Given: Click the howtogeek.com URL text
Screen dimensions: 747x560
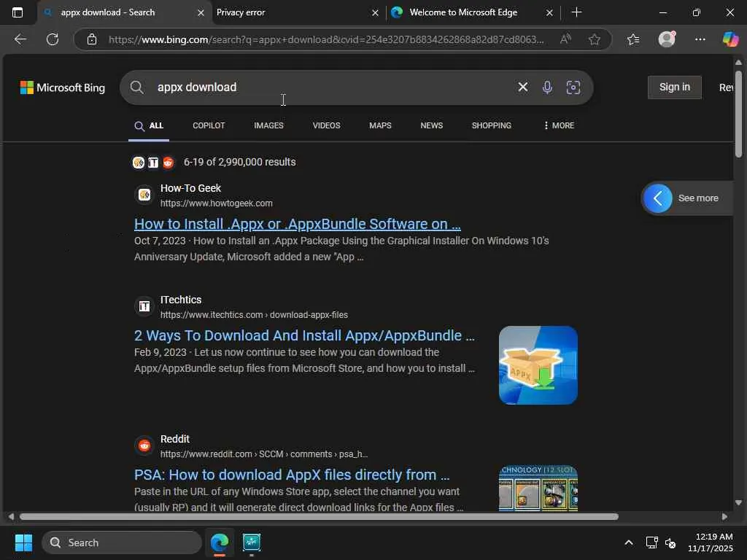Looking at the screenshot, I should [216, 203].
